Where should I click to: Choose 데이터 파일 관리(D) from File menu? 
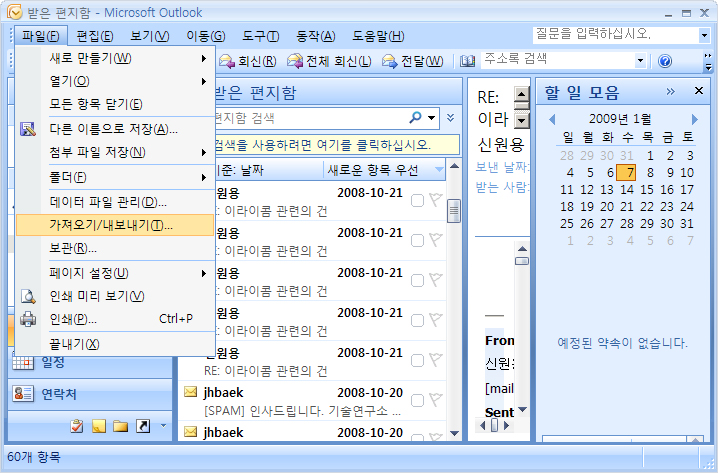114,202
